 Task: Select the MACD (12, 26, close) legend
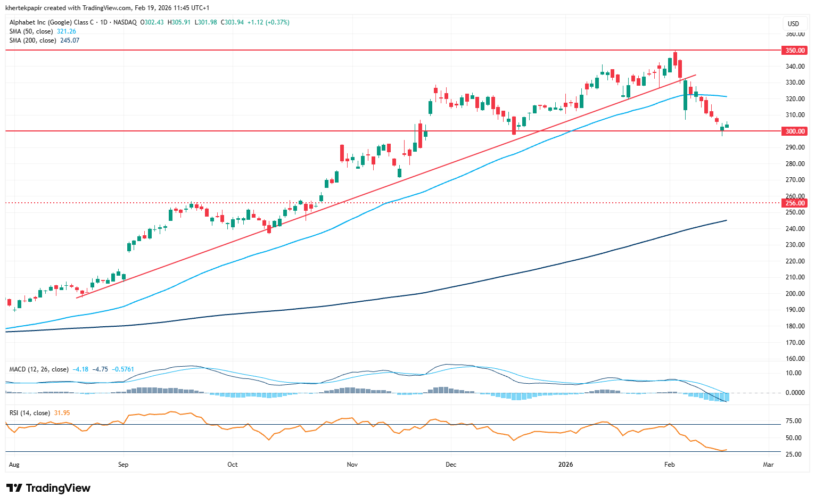point(39,369)
